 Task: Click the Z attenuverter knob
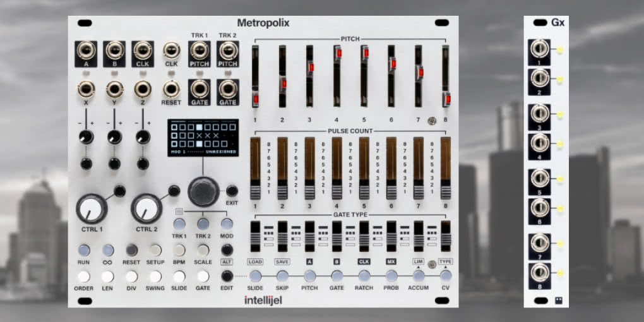143,137
